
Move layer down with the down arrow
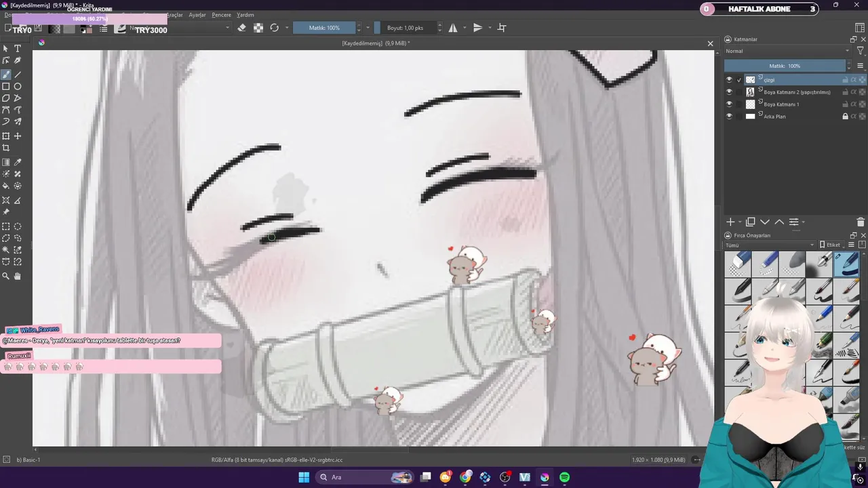tap(765, 222)
